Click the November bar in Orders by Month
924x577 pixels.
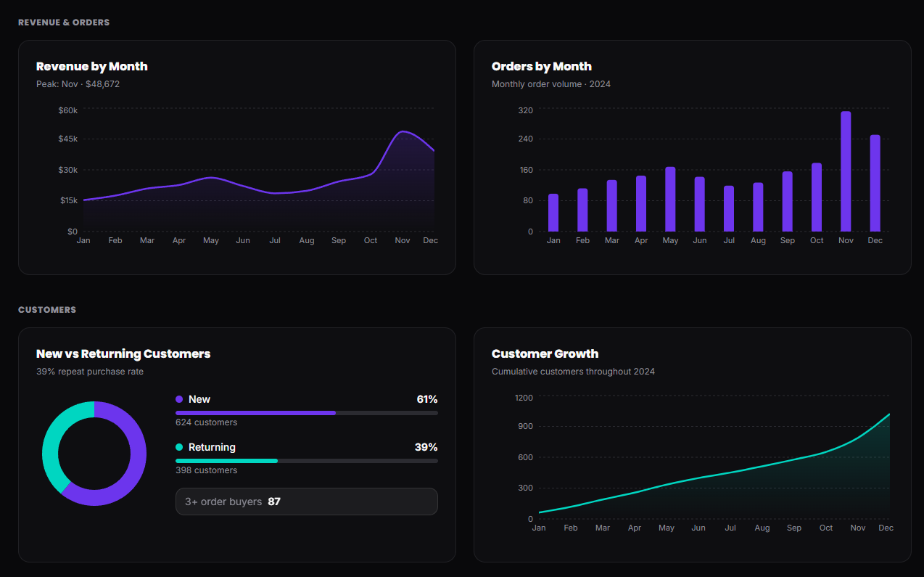846,171
